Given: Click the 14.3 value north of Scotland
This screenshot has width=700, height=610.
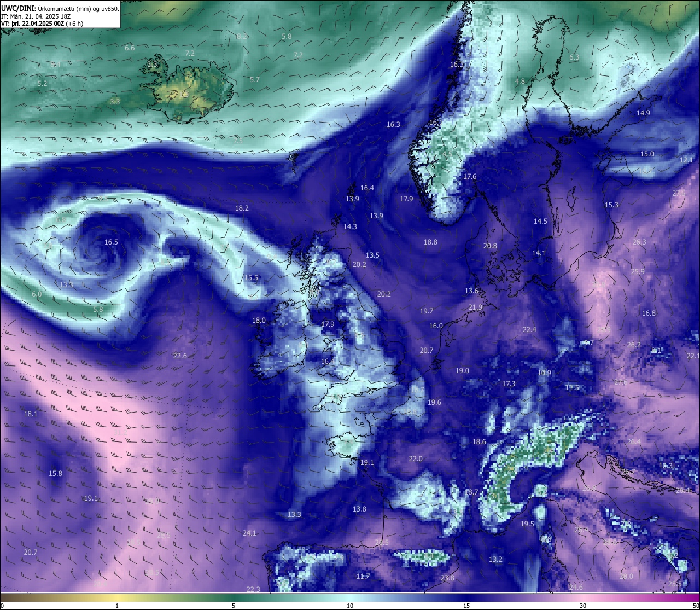Looking at the screenshot, I should pyautogui.click(x=350, y=226).
